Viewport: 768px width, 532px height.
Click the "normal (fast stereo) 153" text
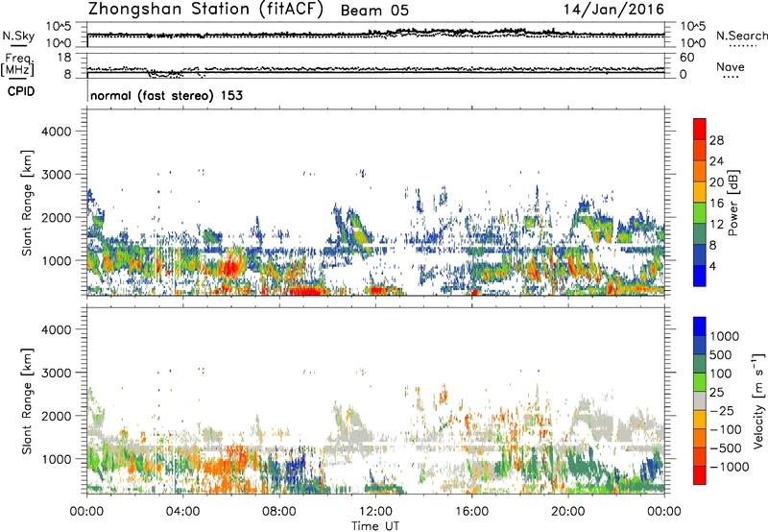166,95
